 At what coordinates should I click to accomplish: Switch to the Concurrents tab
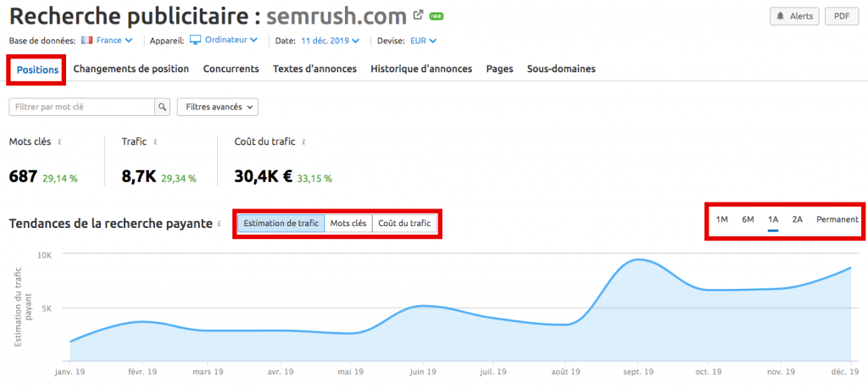coord(231,69)
